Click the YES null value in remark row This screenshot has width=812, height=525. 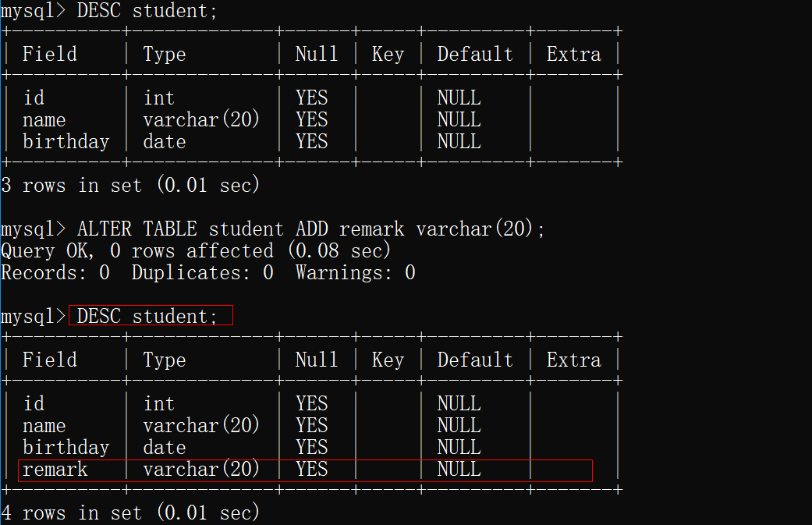tap(311, 470)
